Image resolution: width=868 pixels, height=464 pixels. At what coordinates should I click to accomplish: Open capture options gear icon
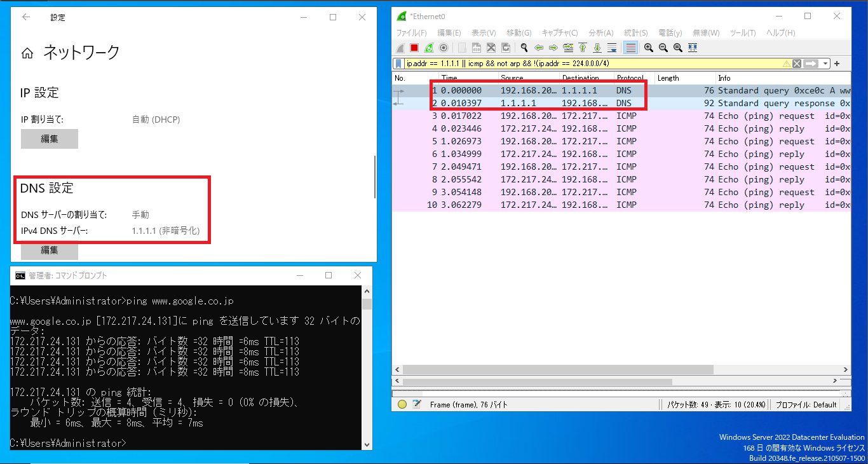(x=444, y=48)
